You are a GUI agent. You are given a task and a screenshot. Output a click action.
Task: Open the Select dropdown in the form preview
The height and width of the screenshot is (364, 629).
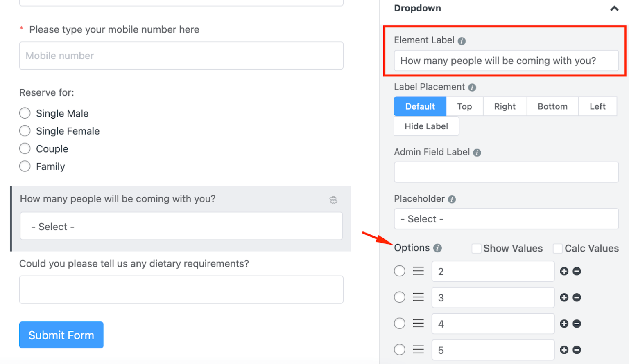coord(181,226)
